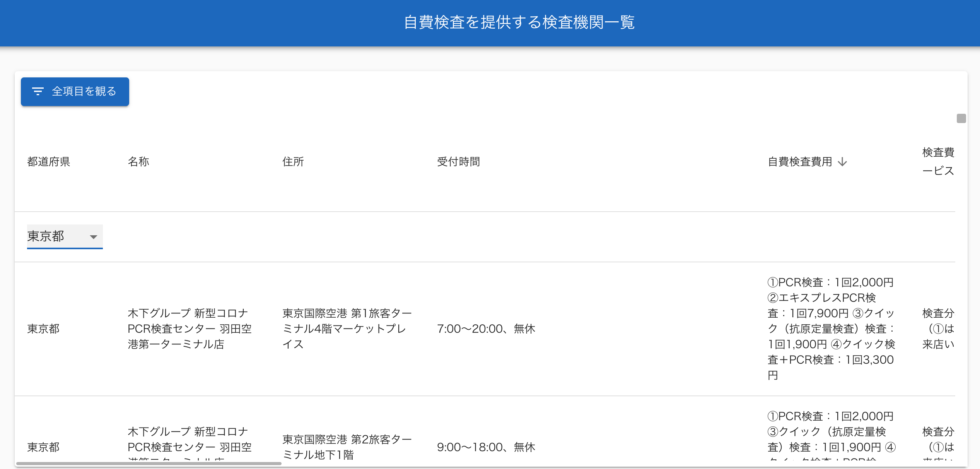Click name cell 羽田空港第一ターミナル店
The height and width of the screenshot is (469, 980).
pos(190,329)
